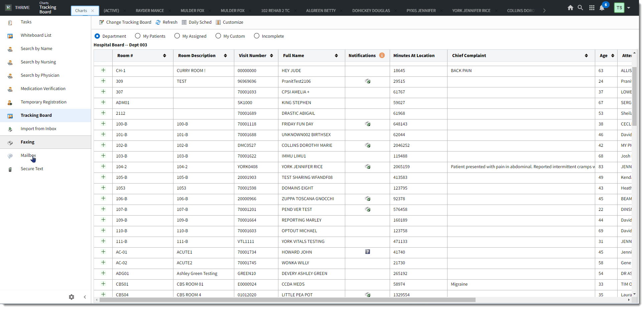The height and width of the screenshot is (309, 644).
Task: Click notification icon for COLLINS DOROTHY MARIE
Action: pyautogui.click(x=368, y=145)
